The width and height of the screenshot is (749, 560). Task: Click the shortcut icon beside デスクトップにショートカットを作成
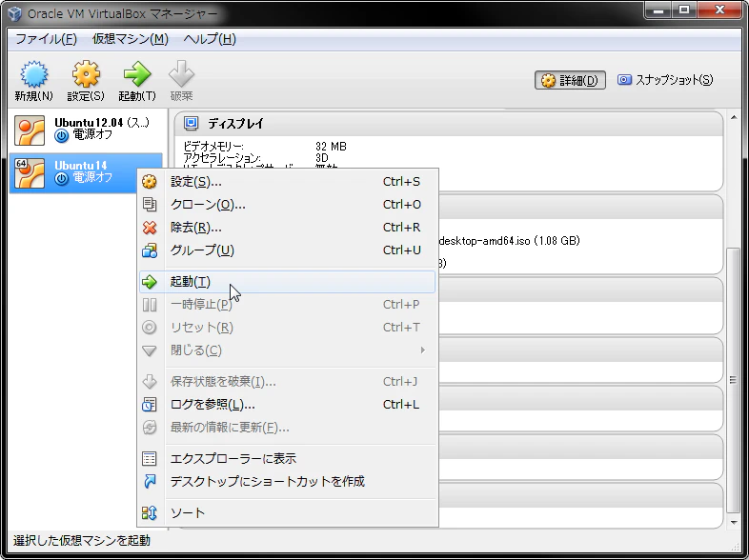click(150, 482)
